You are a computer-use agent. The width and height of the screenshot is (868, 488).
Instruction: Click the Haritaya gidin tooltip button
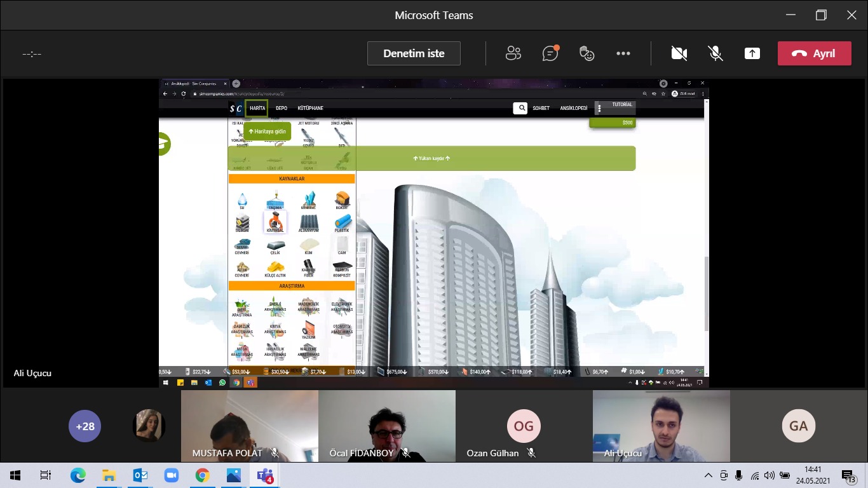point(268,132)
